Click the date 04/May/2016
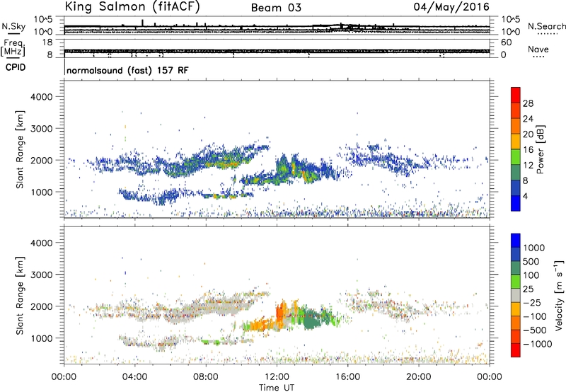The image size is (566, 392). click(x=451, y=7)
